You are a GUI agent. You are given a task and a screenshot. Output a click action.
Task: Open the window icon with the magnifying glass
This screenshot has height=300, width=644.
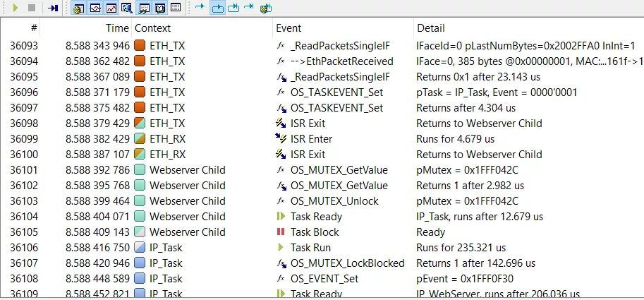127,8
